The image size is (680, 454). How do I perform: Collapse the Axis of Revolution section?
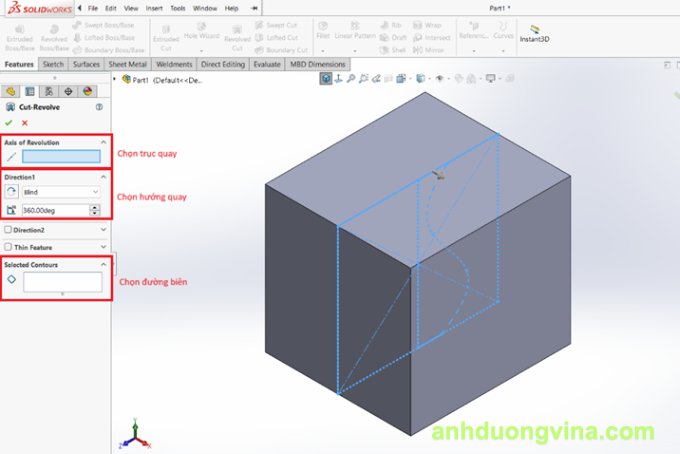pos(104,142)
